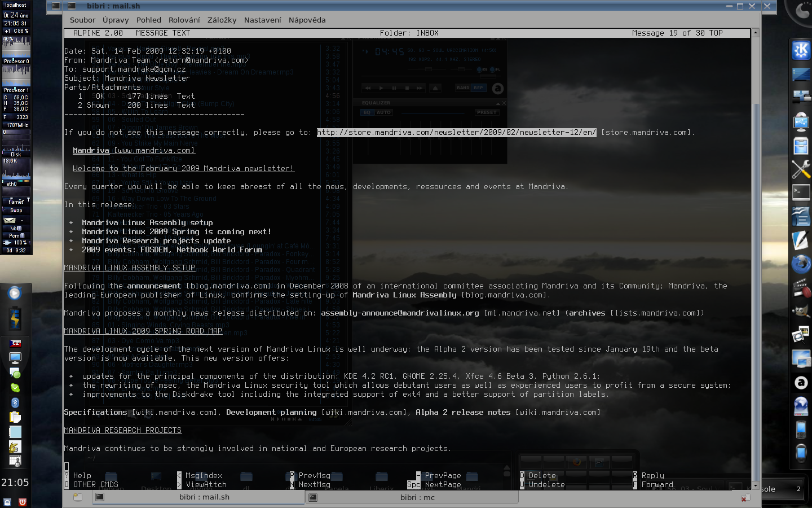
Task: Open the Nastavení menu
Action: pyautogui.click(x=263, y=20)
